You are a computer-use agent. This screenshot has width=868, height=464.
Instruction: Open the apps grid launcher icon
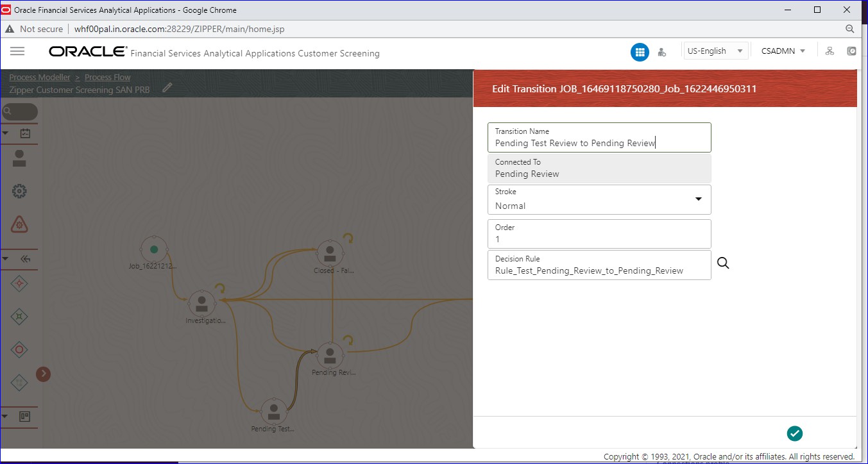640,51
